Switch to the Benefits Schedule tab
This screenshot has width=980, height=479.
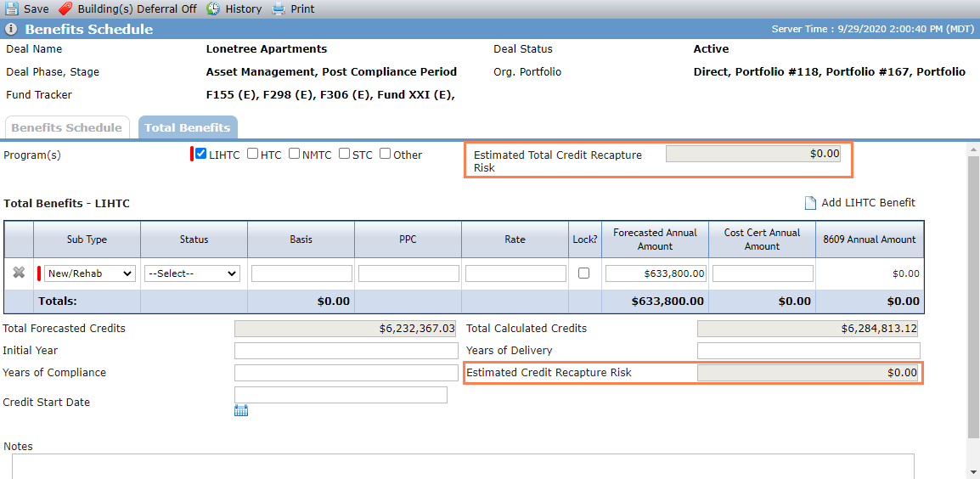point(67,127)
